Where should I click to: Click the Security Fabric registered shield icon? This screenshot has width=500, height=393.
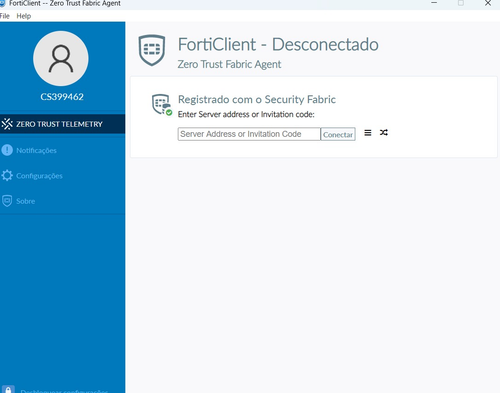(x=162, y=105)
